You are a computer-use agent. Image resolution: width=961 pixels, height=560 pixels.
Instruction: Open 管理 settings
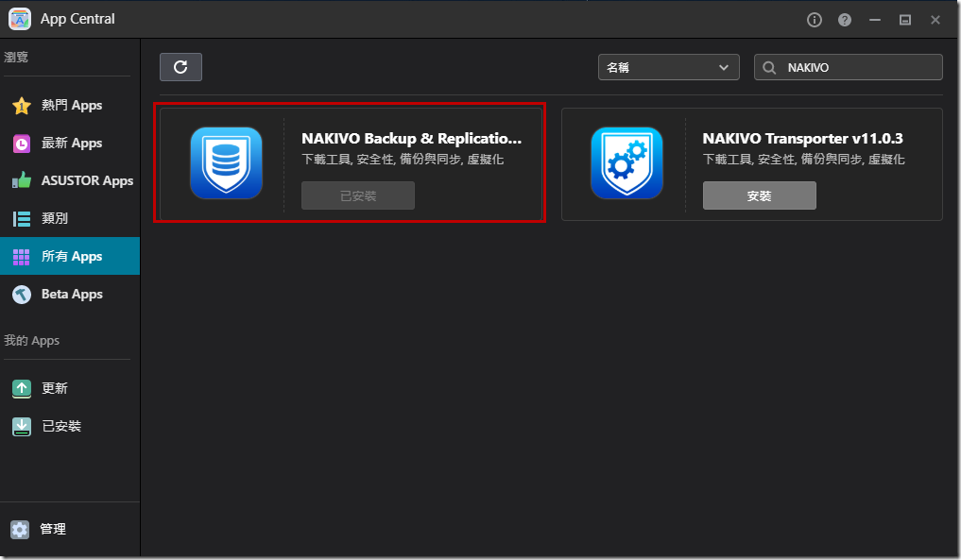70,530
